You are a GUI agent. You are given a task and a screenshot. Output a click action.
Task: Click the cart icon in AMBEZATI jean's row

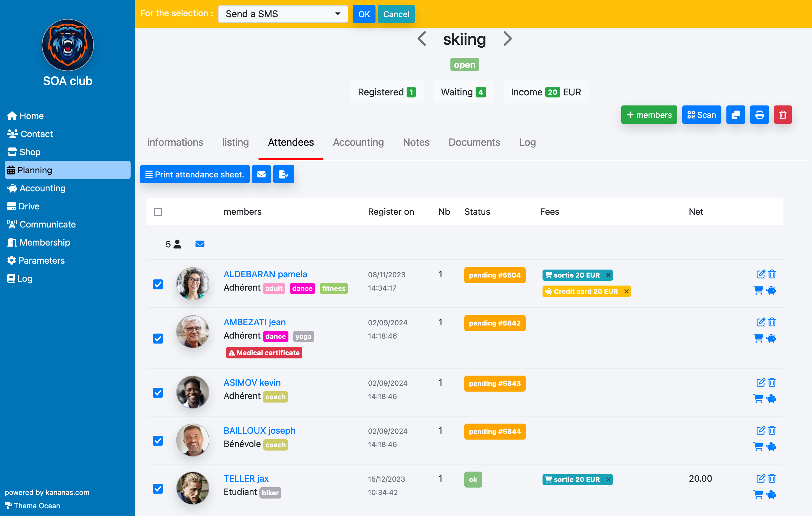pyautogui.click(x=758, y=338)
